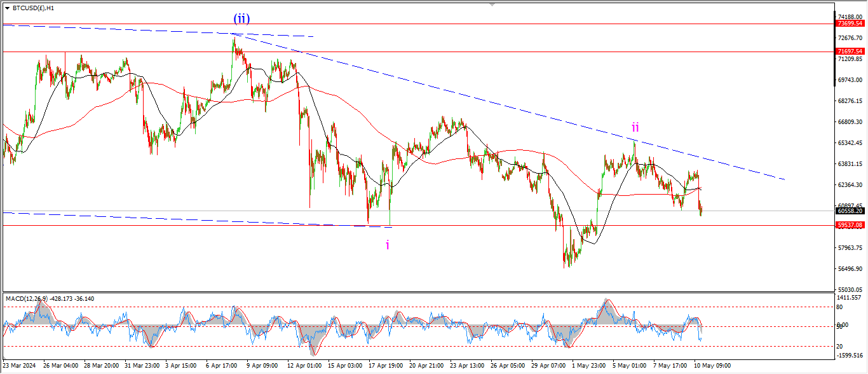Click the 1411.557 MACD scale value
The height and width of the screenshot is (374, 868).
[x=851, y=297]
